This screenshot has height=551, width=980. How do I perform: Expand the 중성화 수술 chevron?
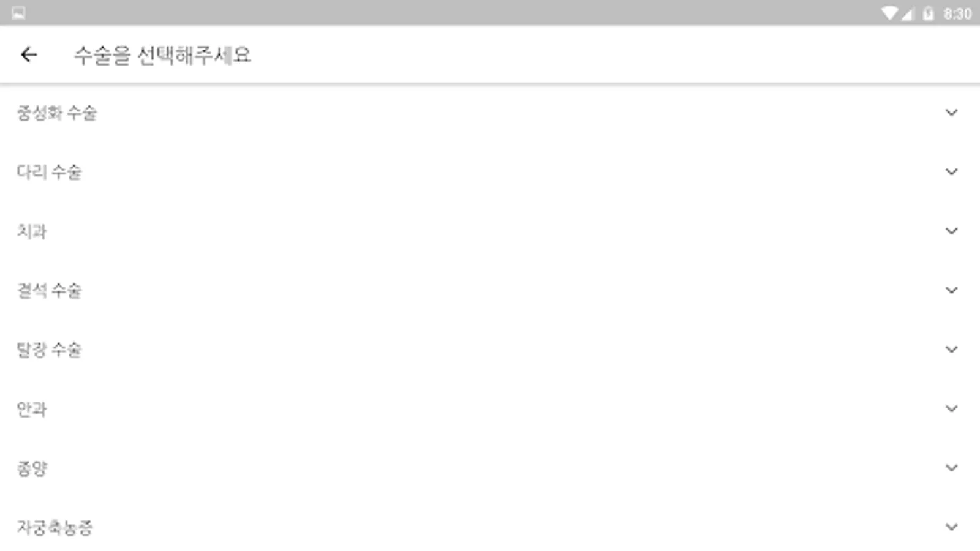point(951,113)
